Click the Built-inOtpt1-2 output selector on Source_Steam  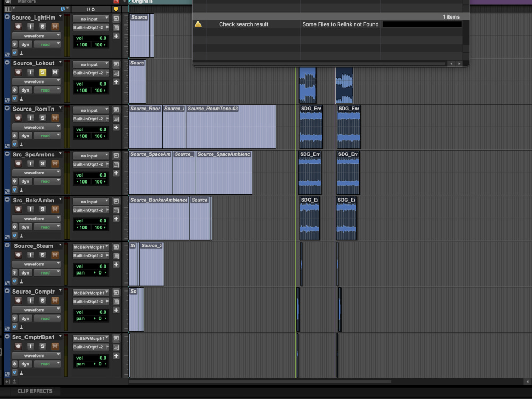(89, 256)
